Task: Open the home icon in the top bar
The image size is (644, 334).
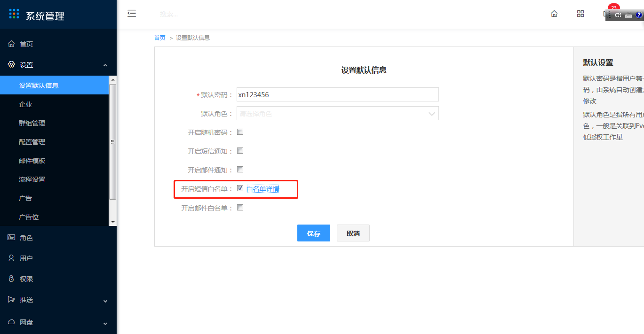Action: tap(554, 14)
